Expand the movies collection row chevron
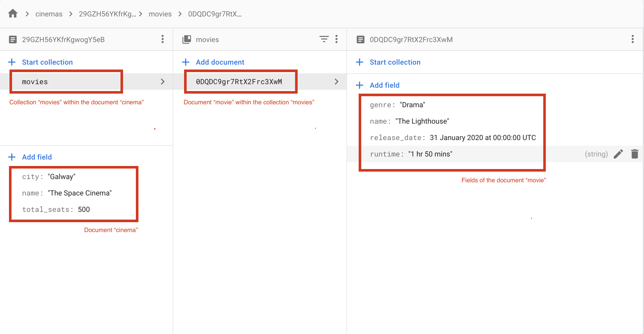Screen dimensions: 644x334 point(163,82)
